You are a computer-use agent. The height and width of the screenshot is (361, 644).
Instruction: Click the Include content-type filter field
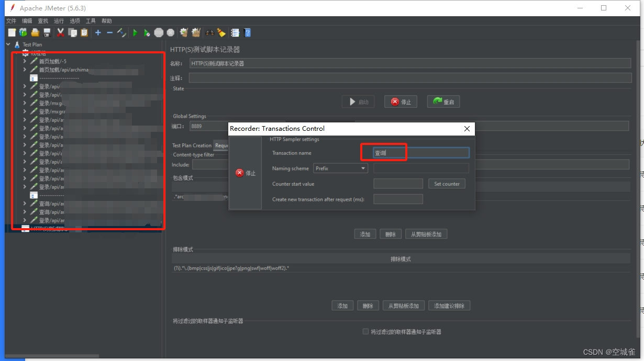point(210,164)
